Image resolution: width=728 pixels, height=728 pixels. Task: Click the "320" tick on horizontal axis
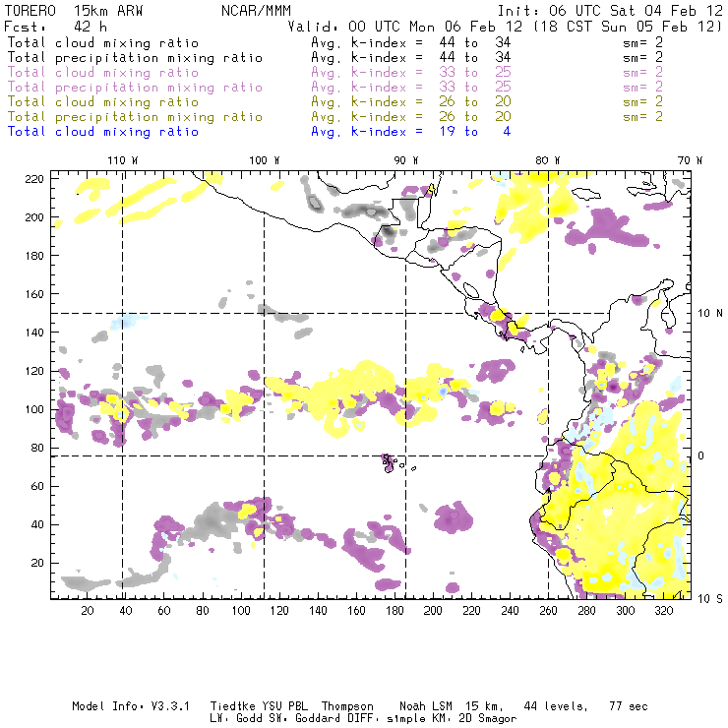coord(663,611)
